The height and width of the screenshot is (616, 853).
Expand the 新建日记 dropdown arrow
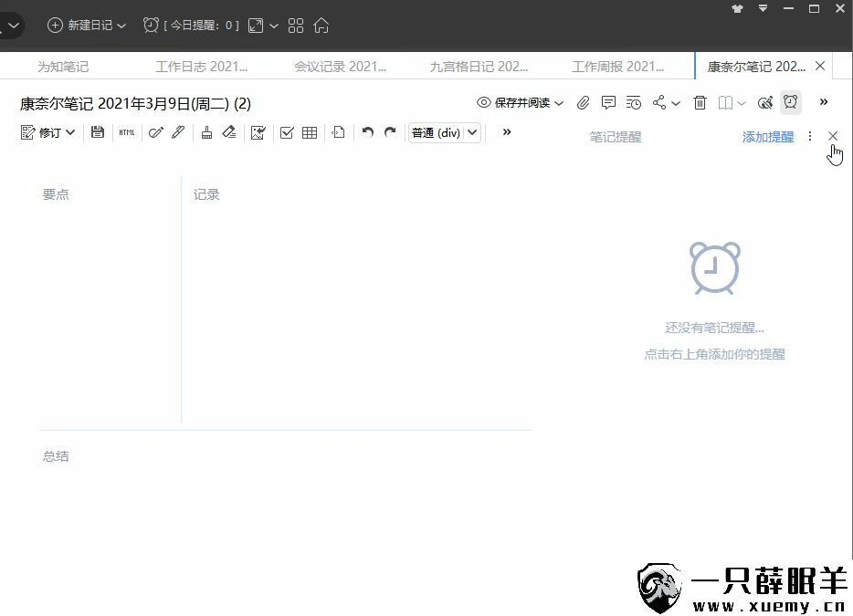point(121,26)
